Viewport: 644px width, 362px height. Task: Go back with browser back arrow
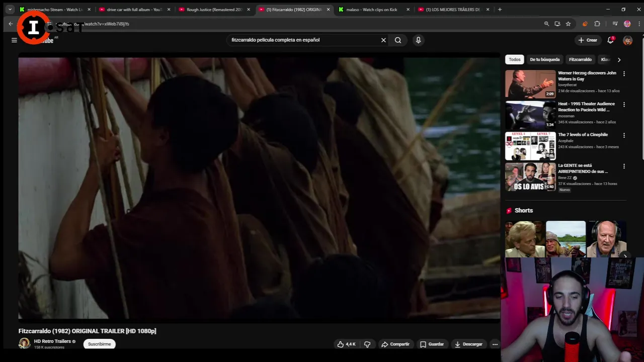tap(11, 24)
